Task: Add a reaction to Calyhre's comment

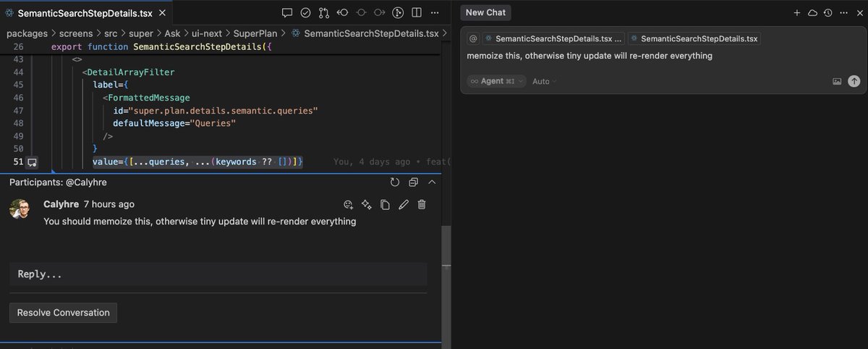Action: pyautogui.click(x=348, y=204)
